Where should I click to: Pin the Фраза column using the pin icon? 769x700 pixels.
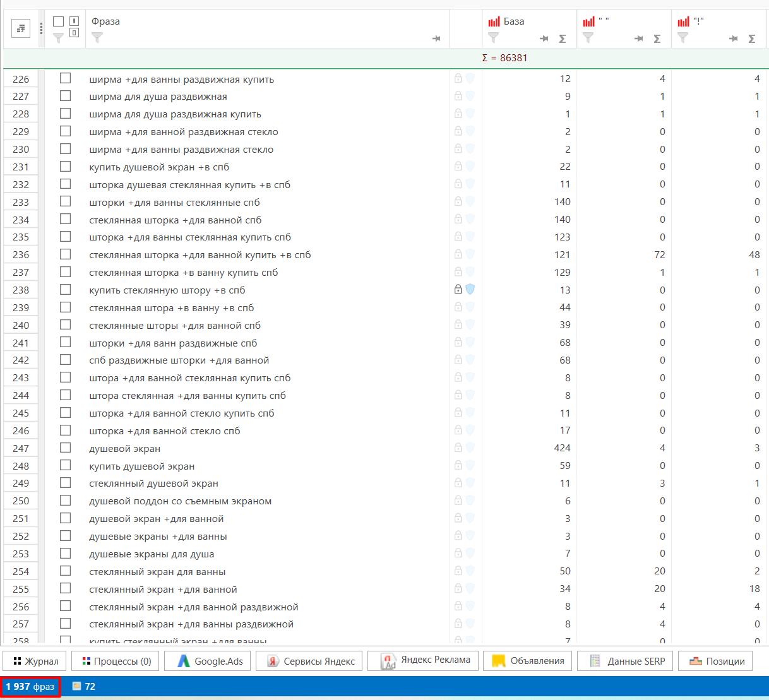[436, 39]
